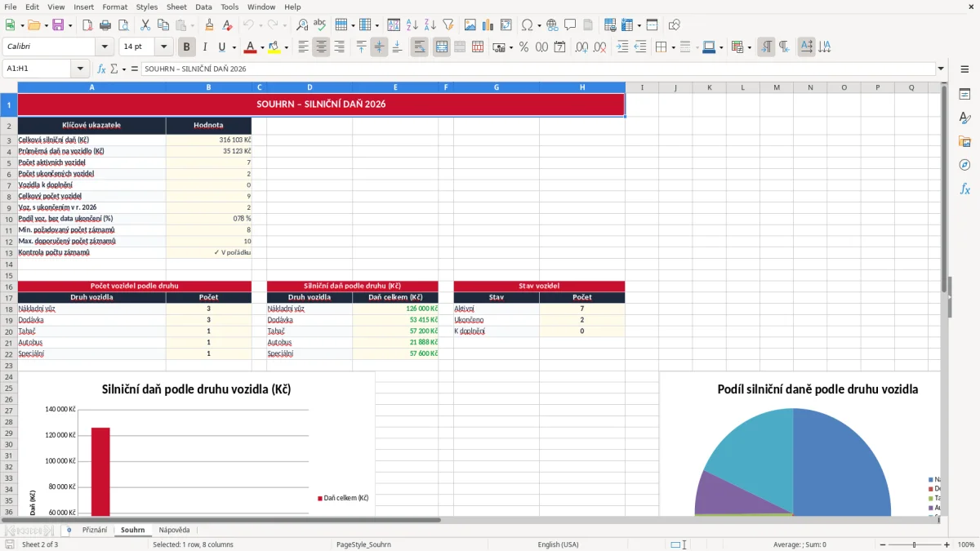Screen dimensions: 980x551
Task: Click Sort Ascending toolbar icon
Action: (x=412, y=25)
